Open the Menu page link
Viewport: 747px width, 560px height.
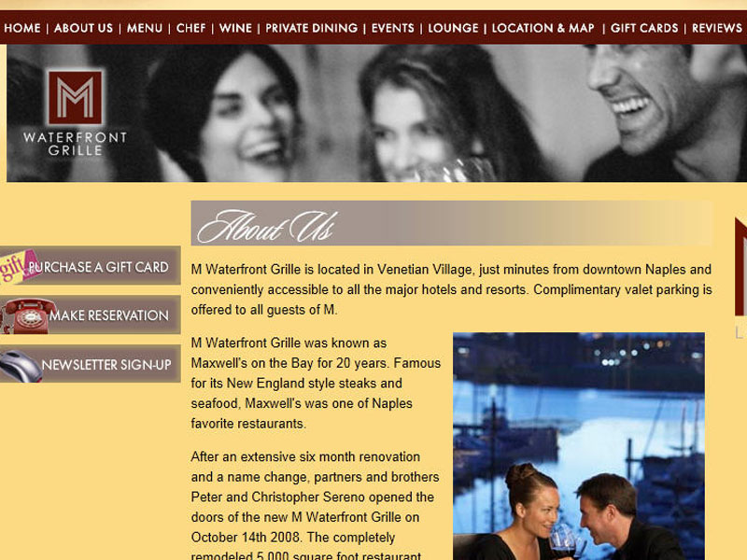(x=145, y=28)
